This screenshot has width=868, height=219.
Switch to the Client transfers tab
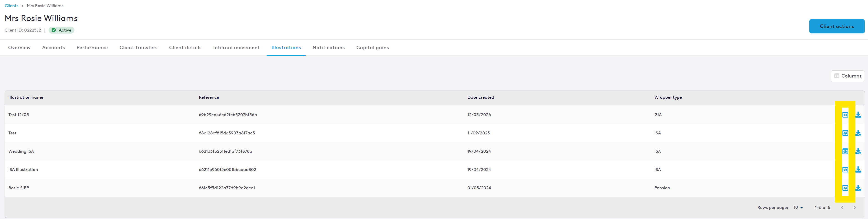pos(138,48)
